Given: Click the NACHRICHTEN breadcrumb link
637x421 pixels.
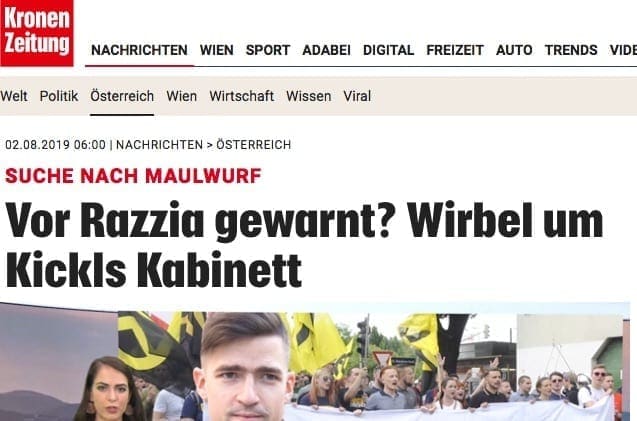Looking at the screenshot, I should click(x=159, y=145).
